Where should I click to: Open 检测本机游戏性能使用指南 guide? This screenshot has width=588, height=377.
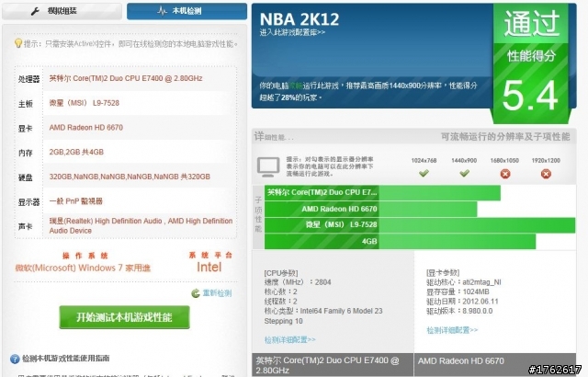65,359
